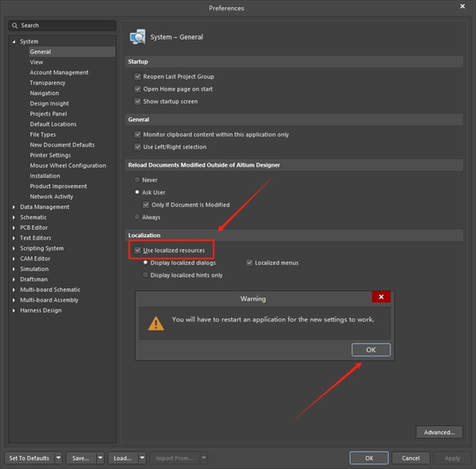Image resolution: width=476 pixels, height=469 pixels.
Task: Select Account Management in the tree
Action: coord(59,72)
